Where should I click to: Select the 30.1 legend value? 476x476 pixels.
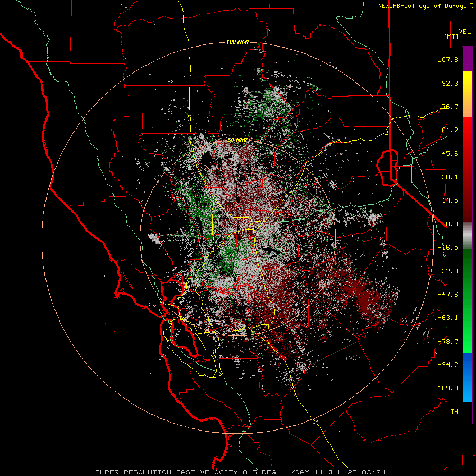tap(450, 177)
